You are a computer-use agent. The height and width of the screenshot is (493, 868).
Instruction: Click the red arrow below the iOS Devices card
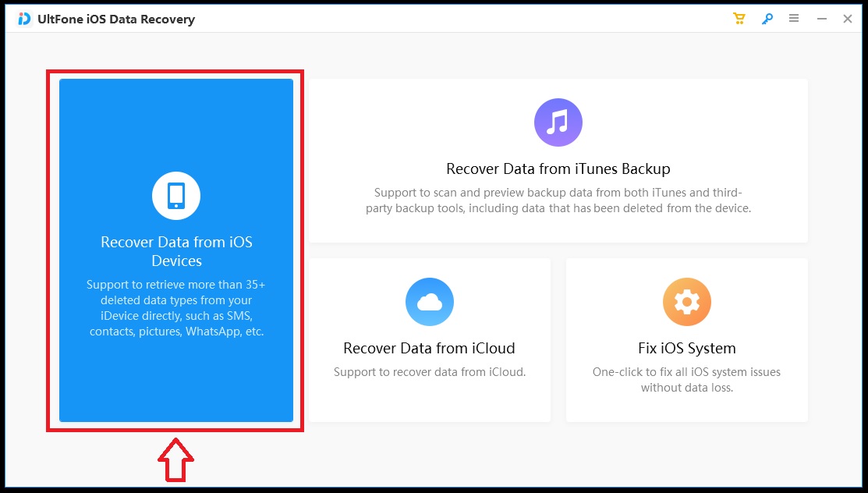[x=176, y=460]
